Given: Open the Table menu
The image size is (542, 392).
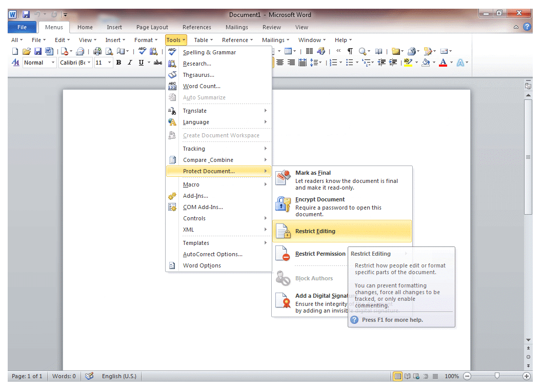Looking at the screenshot, I should (203, 40).
